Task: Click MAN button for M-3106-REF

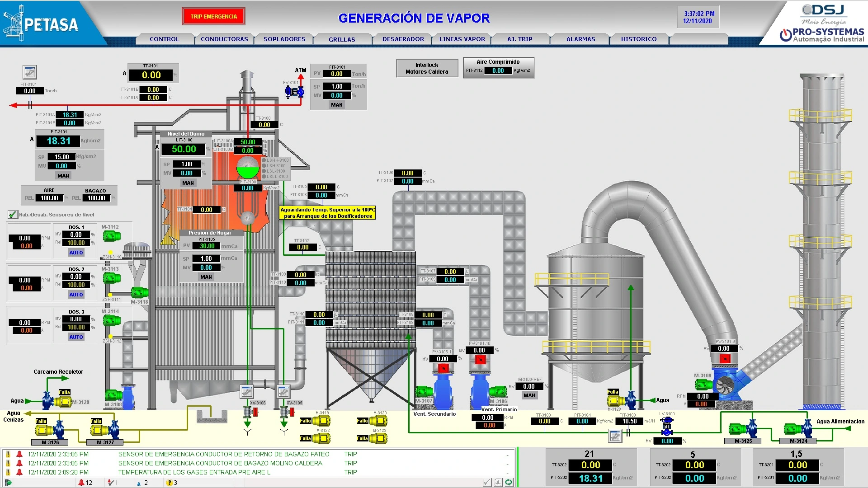Action: tap(529, 395)
